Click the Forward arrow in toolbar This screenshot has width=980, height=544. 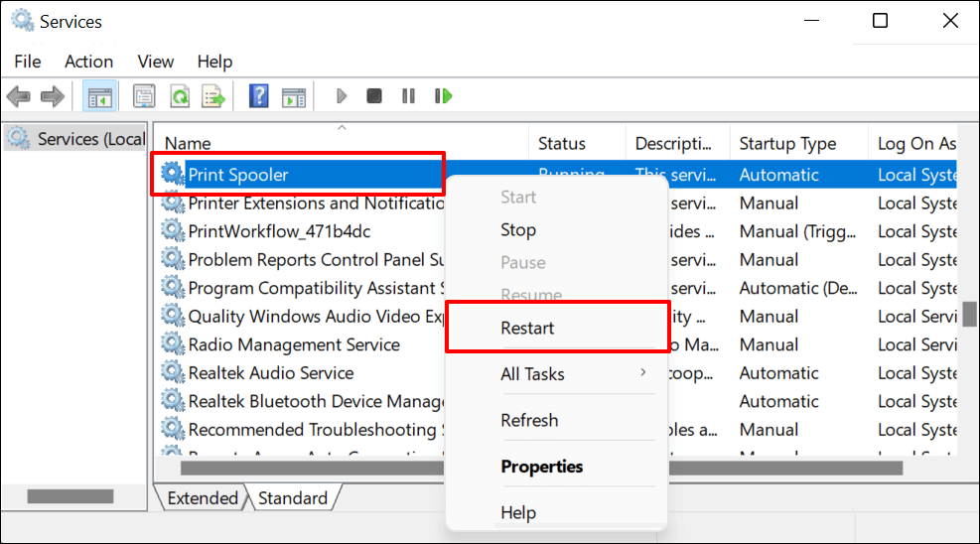click(52, 96)
